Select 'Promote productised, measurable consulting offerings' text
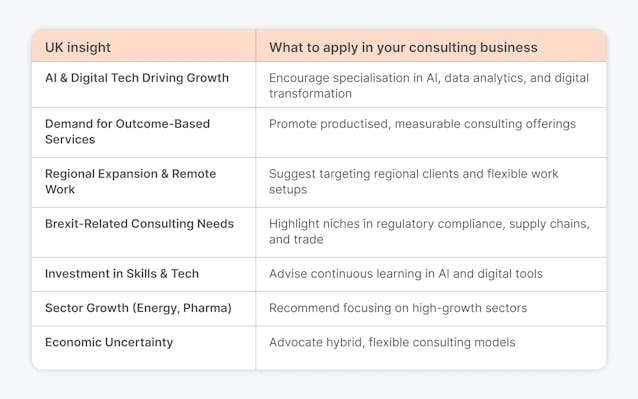The image size is (638, 399). coord(422,124)
